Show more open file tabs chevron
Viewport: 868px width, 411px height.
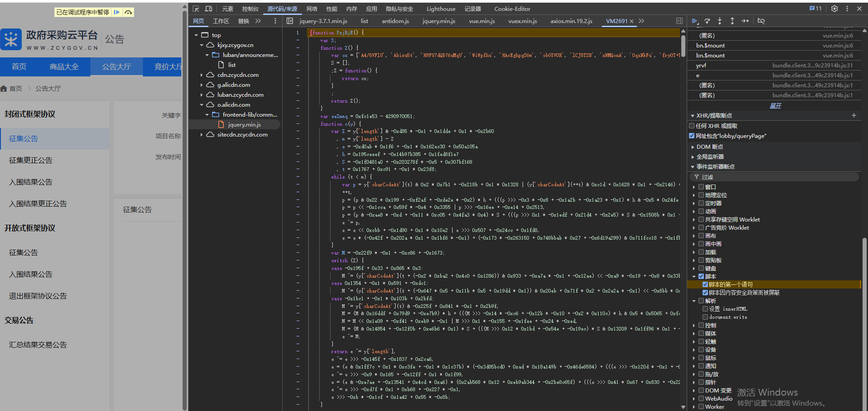click(x=642, y=21)
